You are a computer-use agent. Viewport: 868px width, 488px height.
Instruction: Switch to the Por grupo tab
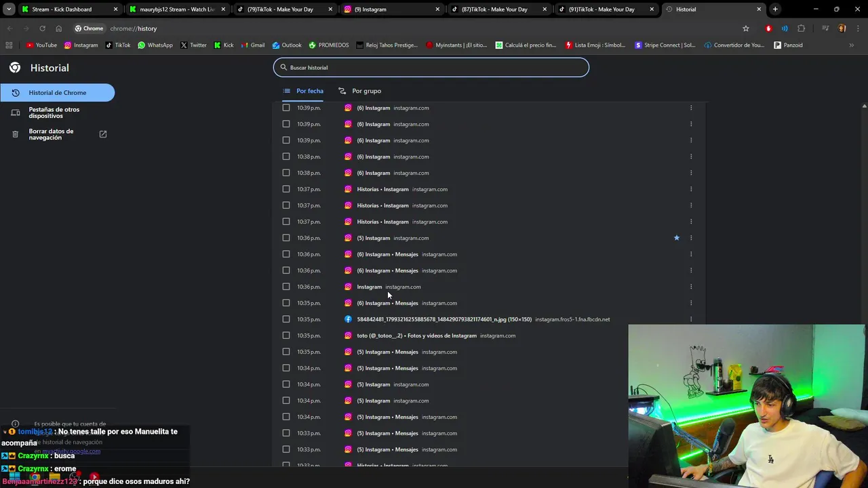(360, 91)
